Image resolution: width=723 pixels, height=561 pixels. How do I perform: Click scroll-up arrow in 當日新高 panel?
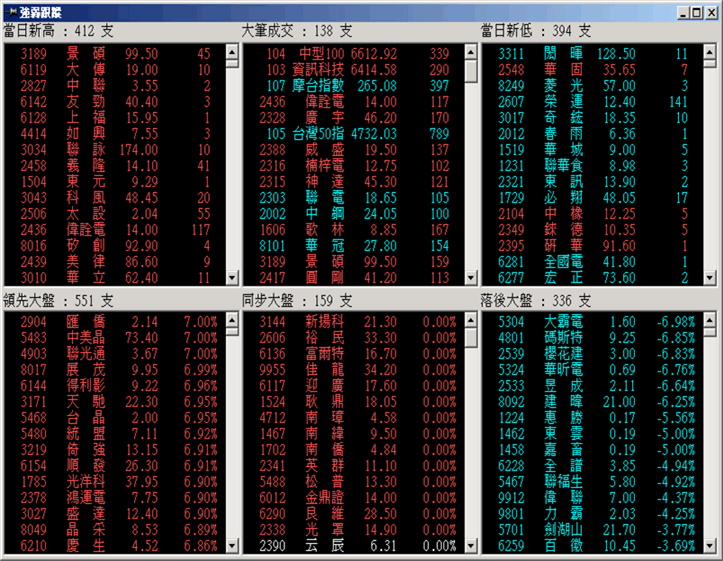tap(232, 51)
